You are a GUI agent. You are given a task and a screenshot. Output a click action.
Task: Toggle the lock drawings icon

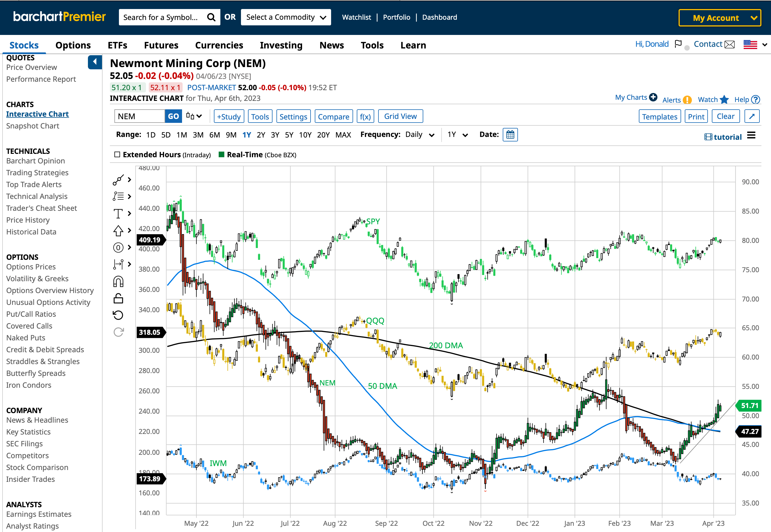click(118, 298)
